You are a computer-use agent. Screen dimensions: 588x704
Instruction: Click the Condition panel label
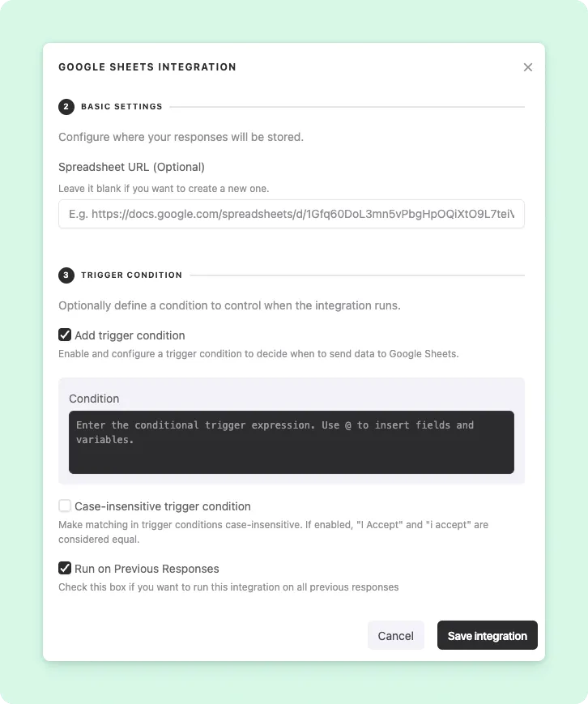click(94, 399)
